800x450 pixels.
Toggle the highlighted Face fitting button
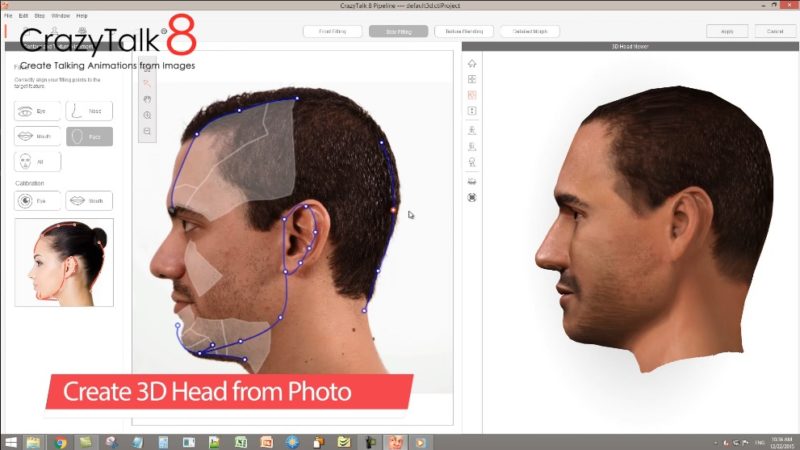click(x=89, y=136)
